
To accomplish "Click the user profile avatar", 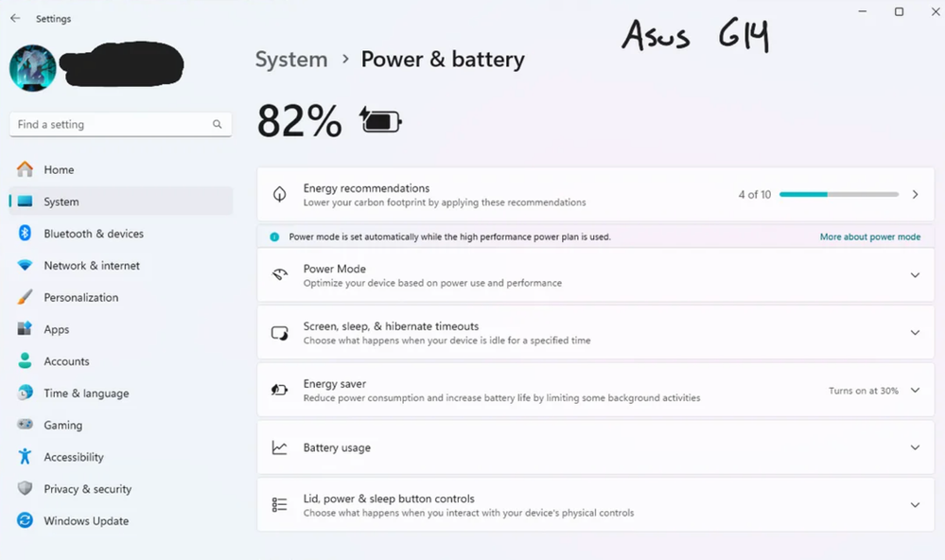I will pyautogui.click(x=32, y=68).
